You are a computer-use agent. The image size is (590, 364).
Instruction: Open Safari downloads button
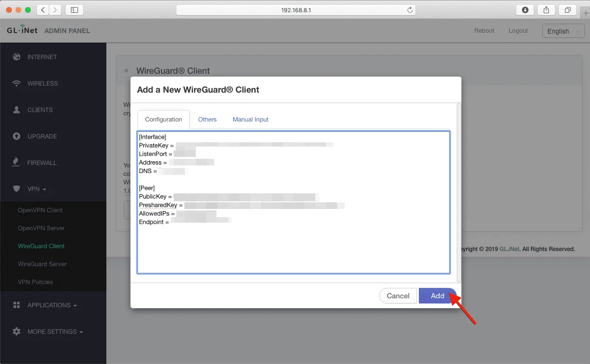tap(525, 10)
